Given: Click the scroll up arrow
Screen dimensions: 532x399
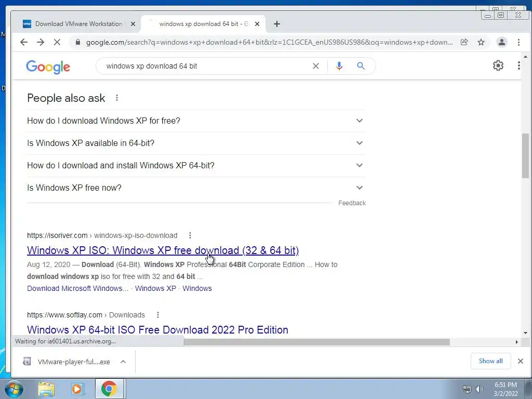Looking at the screenshot, I should tap(525, 57).
